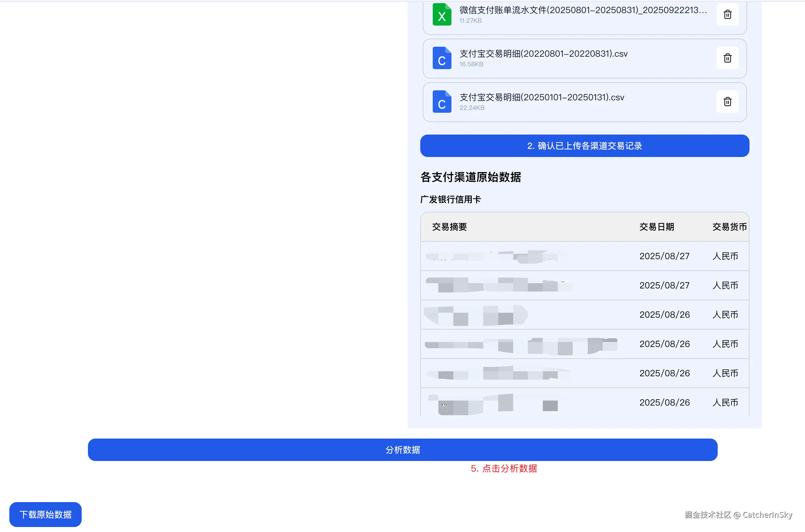Select first 2025/08/27 transaction row

pos(664,256)
